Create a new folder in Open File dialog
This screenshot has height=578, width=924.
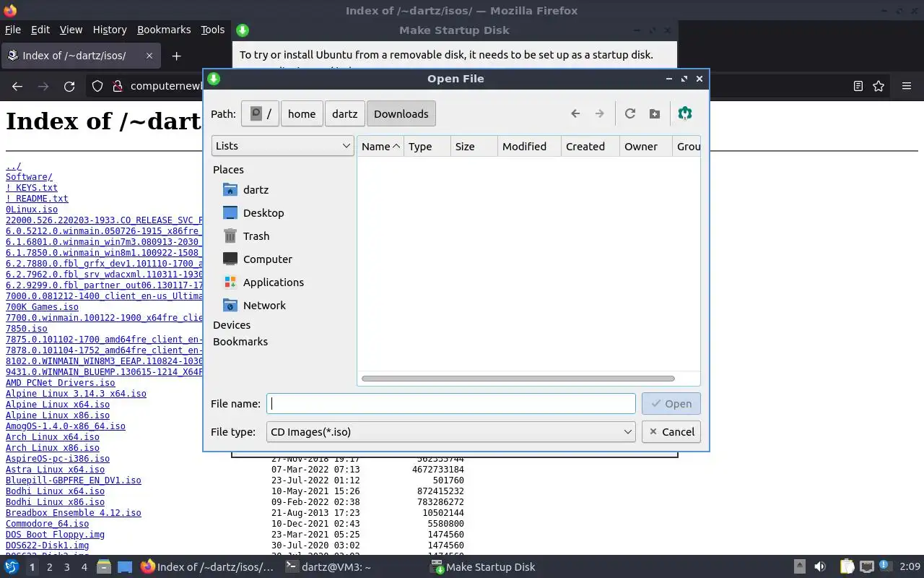click(655, 113)
